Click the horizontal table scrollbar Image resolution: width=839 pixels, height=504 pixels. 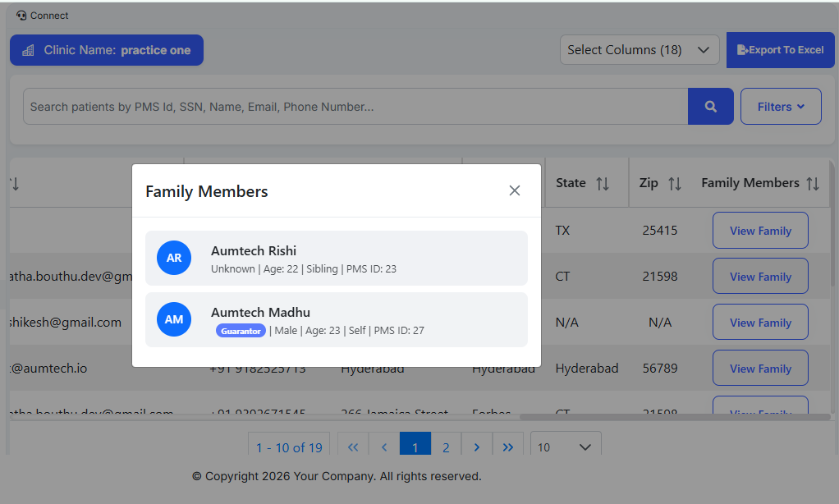(673, 417)
